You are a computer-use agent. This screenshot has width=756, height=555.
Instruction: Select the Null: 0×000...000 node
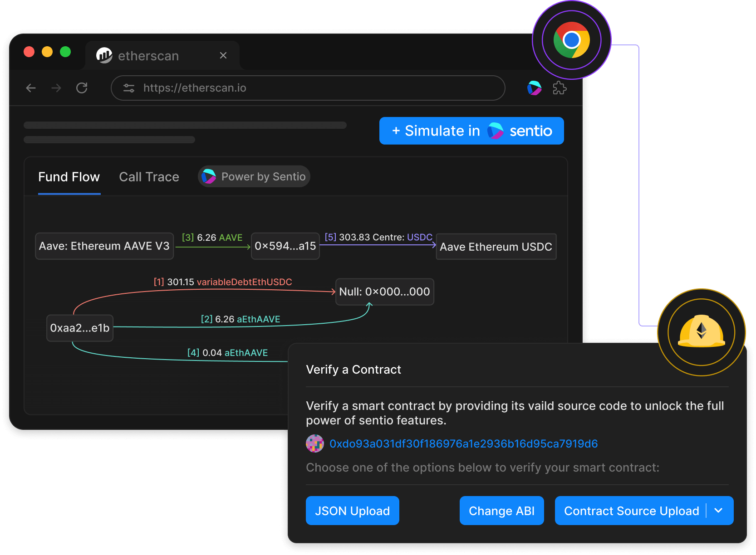(385, 292)
